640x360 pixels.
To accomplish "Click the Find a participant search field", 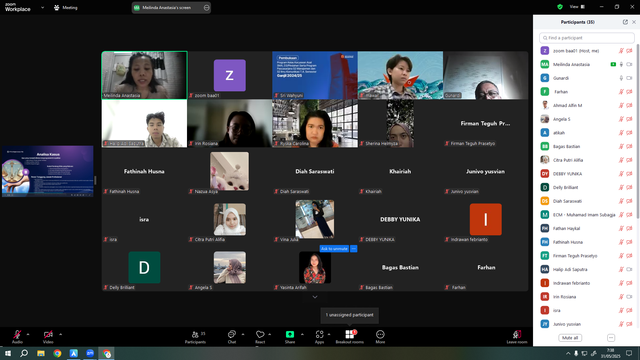I will point(587,38).
